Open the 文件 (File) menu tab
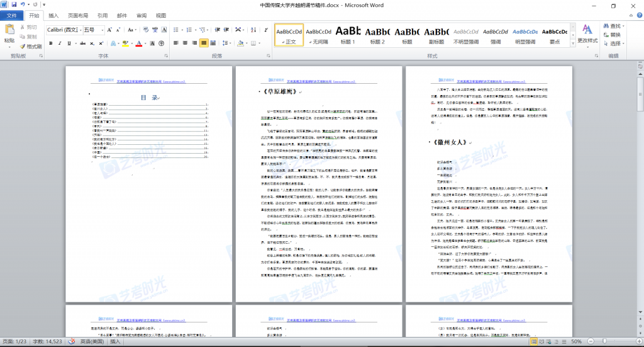Screen dimensions: 644x347 pyautogui.click(x=12, y=16)
